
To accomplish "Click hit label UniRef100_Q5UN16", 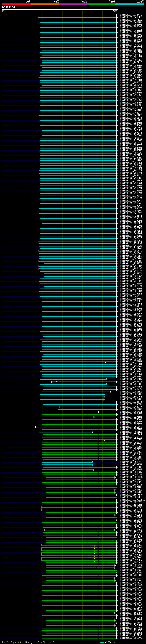I will [x=131, y=412].
